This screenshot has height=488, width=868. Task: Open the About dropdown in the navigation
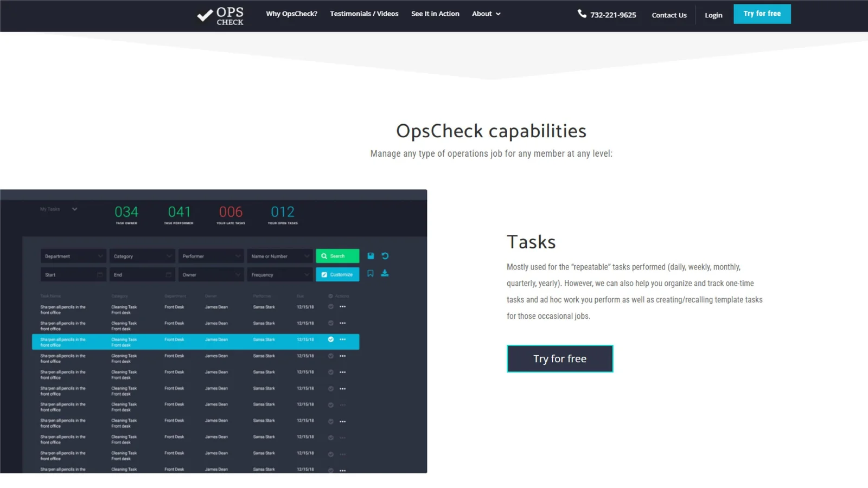(486, 14)
